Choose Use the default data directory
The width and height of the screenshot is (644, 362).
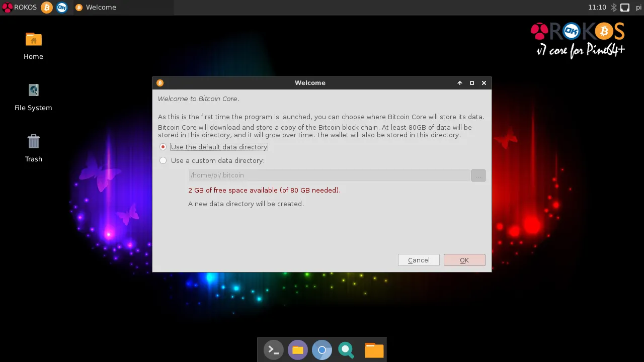click(x=213, y=147)
